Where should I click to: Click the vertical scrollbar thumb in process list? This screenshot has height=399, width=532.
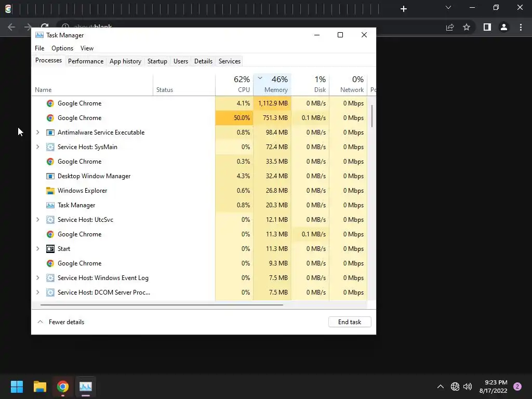[372, 116]
